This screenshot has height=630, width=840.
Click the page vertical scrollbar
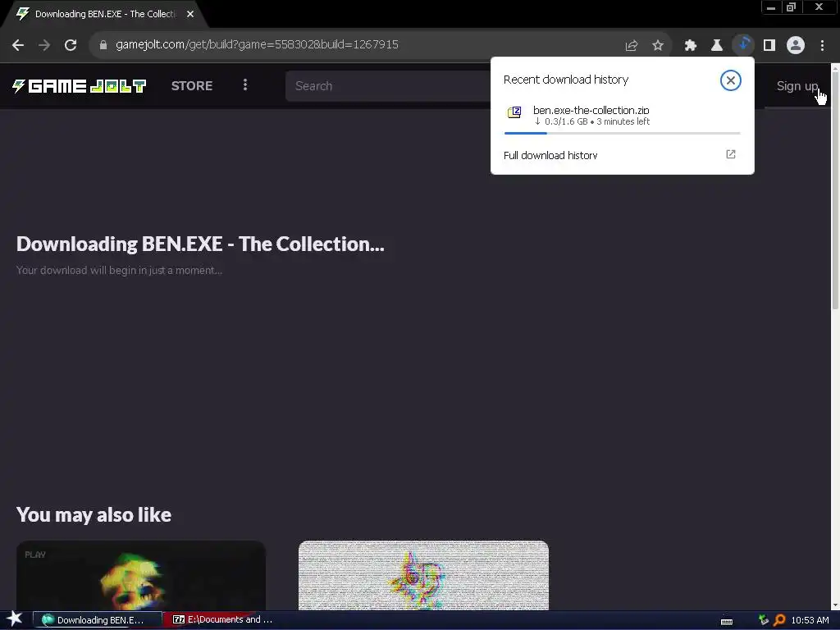835,190
